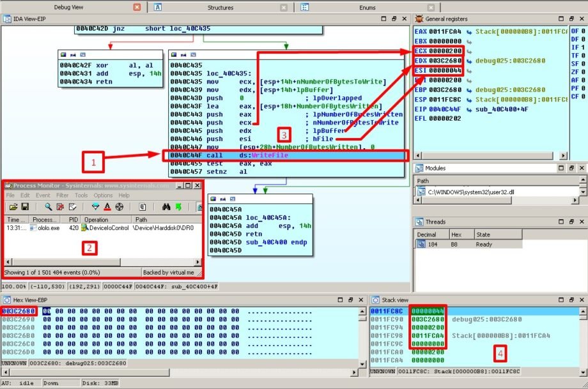Screen dimensions: 588x389
Task: Open the Edit menu in Process Monitor
Action: [25, 195]
